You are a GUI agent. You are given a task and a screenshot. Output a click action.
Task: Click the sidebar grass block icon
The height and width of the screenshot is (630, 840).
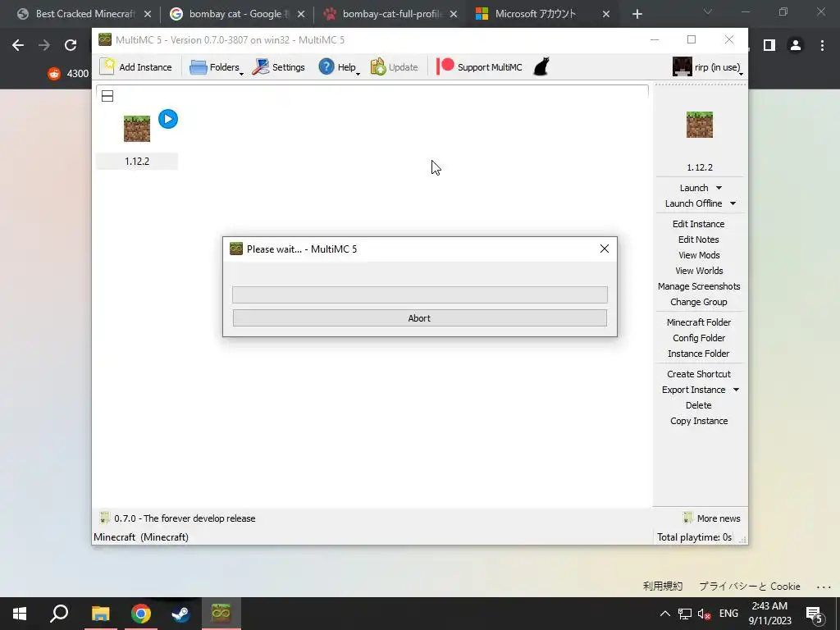[700, 125]
